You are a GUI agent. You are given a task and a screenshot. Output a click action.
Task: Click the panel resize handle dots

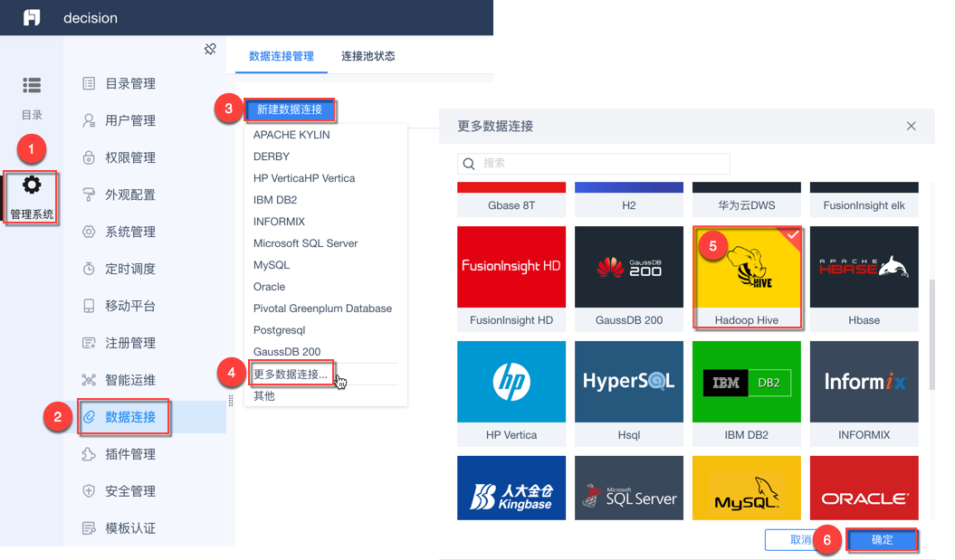[231, 401]
